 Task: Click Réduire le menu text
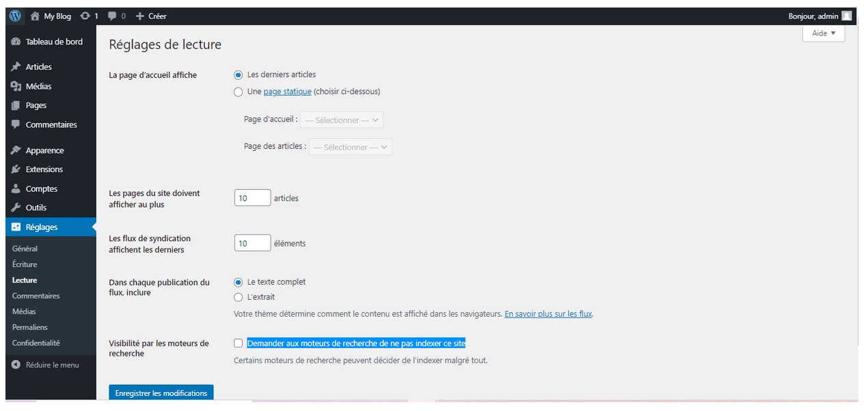click(52, 365)
